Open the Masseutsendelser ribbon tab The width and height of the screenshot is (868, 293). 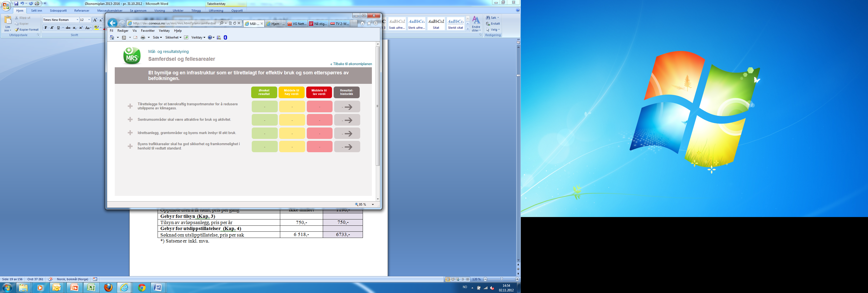(x=110, y=11)
